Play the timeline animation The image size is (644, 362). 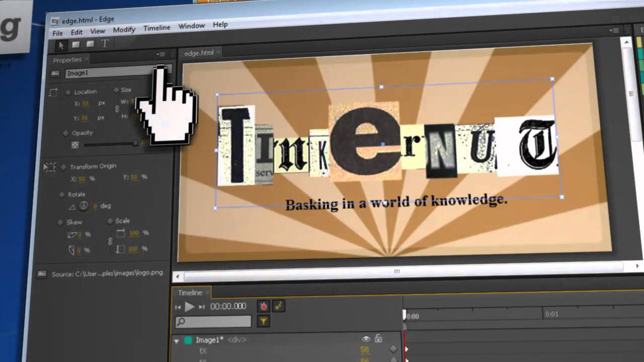(x=190, y=306)
